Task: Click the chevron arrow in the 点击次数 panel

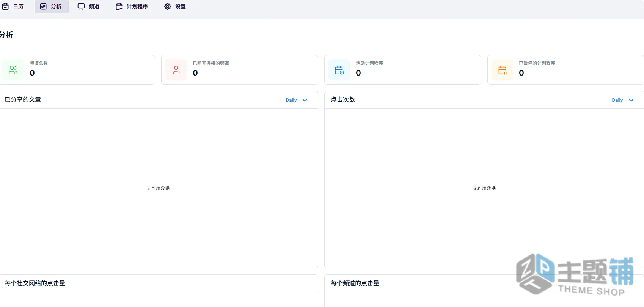Action: click(631, 100)
